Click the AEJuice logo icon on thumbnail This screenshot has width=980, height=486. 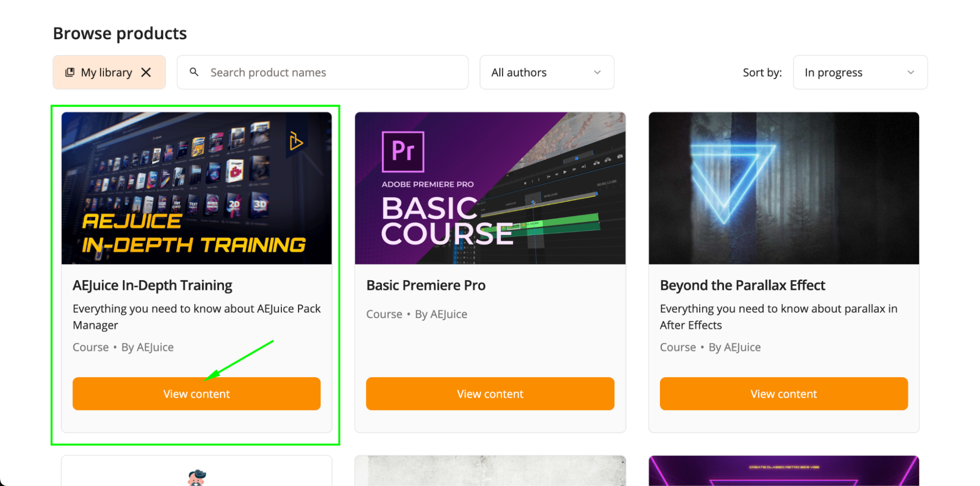coord(296,141)
